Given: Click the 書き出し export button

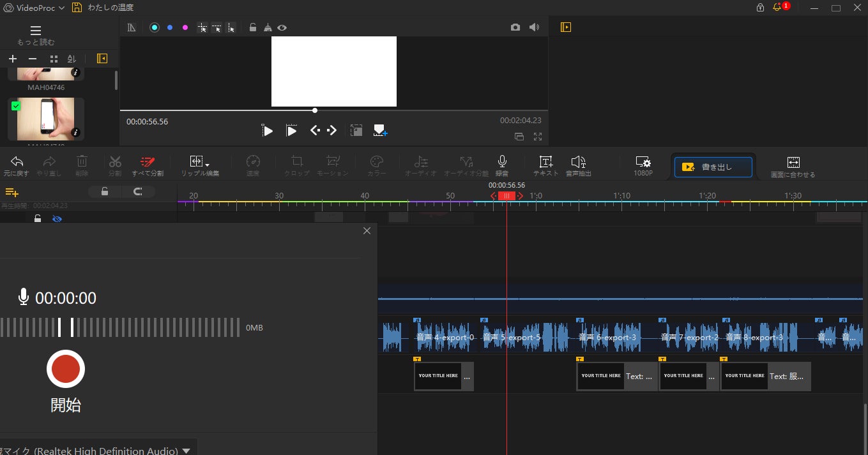Looking at the screenshot, I should click(713, 167).
